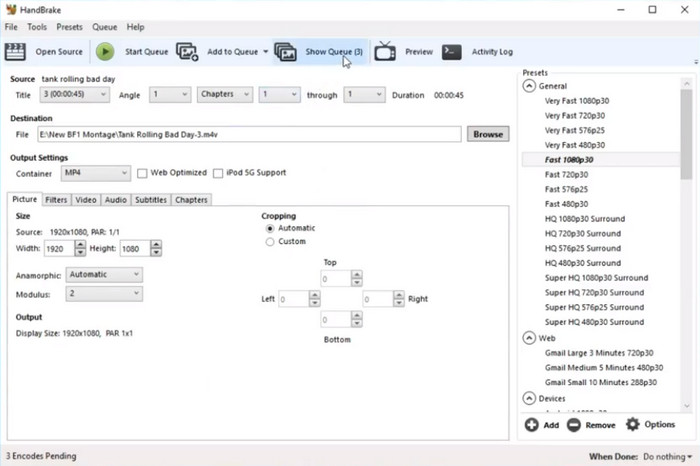Select Gmail Medium 5 Minutes 480p30 preset
This screenshot has height=466, width=700.
click(604, 367)
